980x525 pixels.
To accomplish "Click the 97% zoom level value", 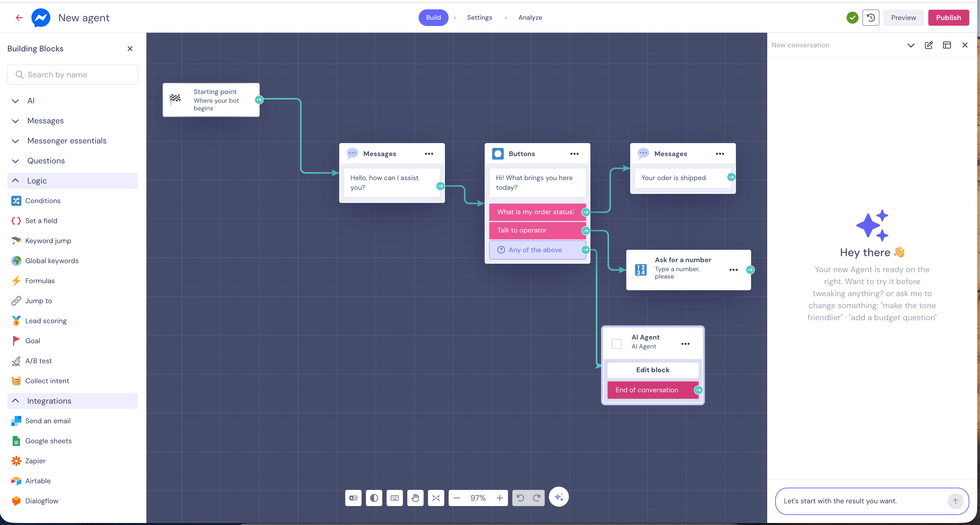I will point(478,498).
